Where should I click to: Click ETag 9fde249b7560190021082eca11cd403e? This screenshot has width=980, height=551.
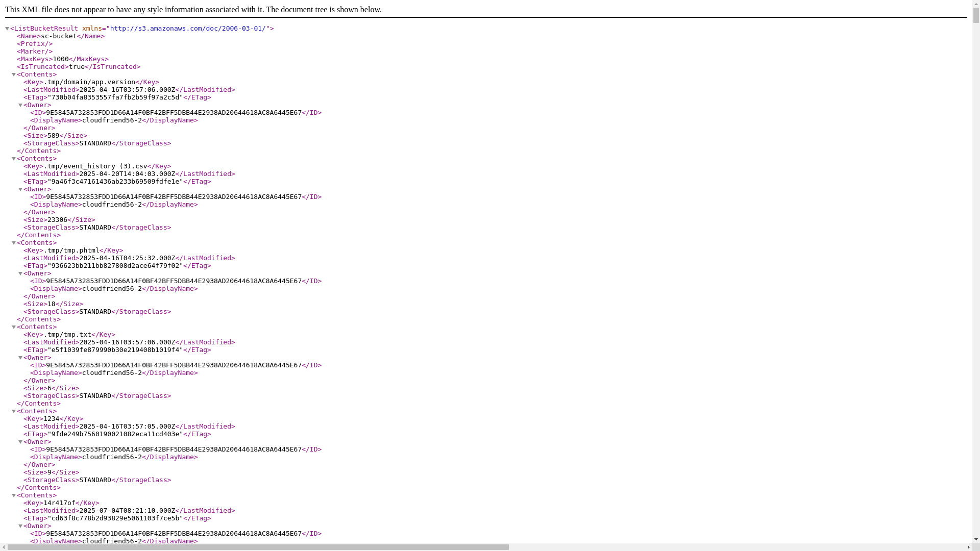(x=115, y=434)
